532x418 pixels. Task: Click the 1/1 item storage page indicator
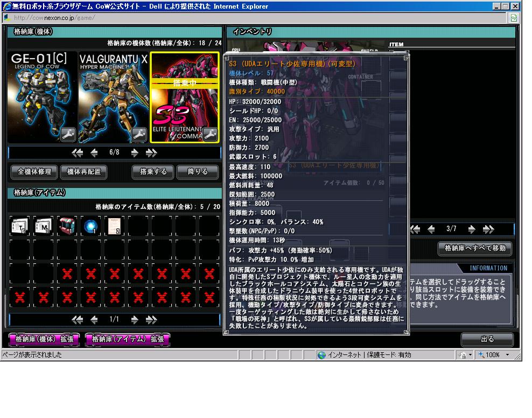click(114, 319)
